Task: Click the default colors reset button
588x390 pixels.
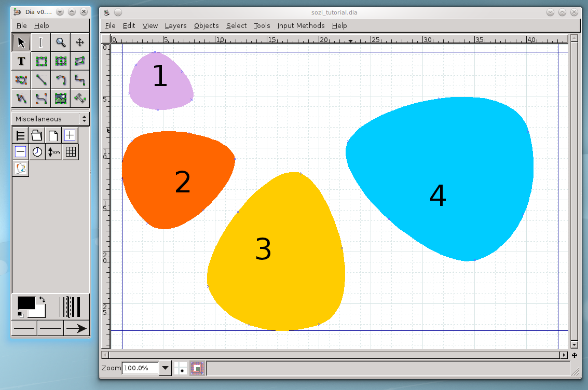Action: [21, 314]
